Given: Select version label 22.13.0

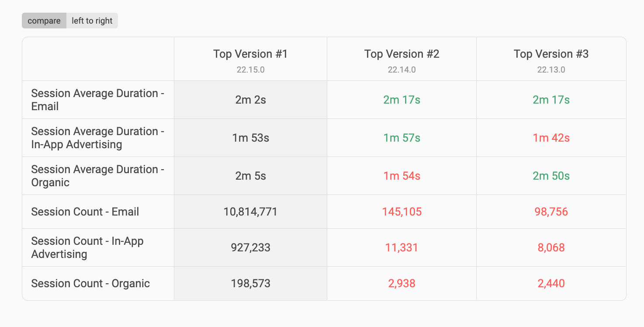Looking at the screenshot, I should [551, 70].
